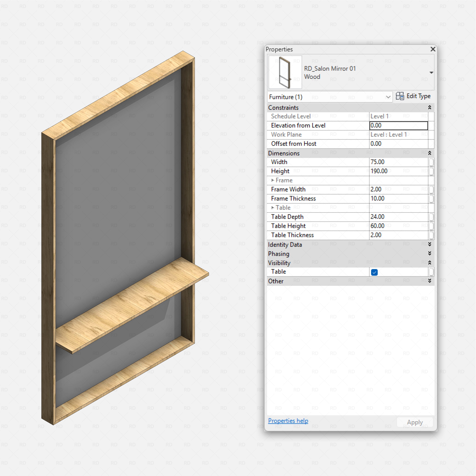Expand the Frame parameter group
476x476 pixels.
(273, 180)
